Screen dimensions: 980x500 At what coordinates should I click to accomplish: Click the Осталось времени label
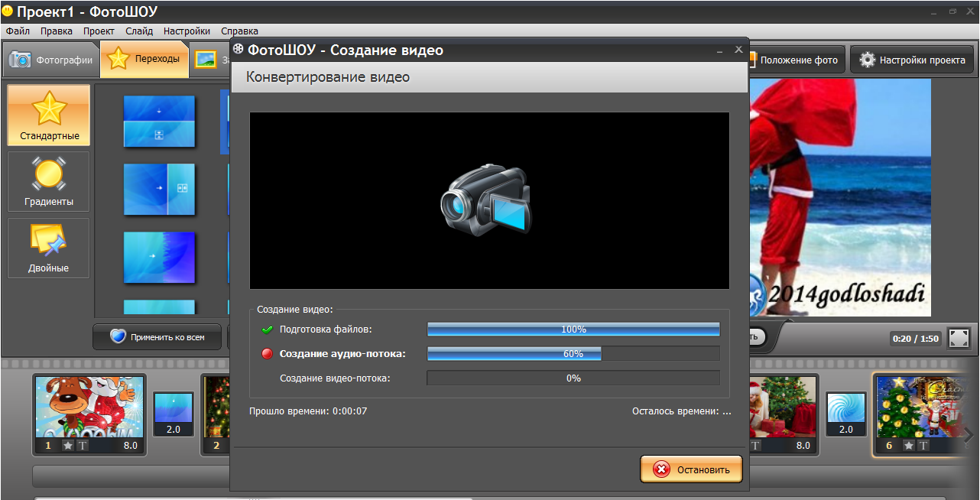682,411
